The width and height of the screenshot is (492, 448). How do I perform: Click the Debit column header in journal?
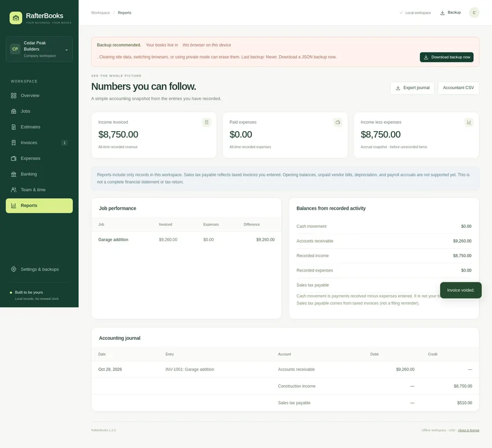point(374,354)
